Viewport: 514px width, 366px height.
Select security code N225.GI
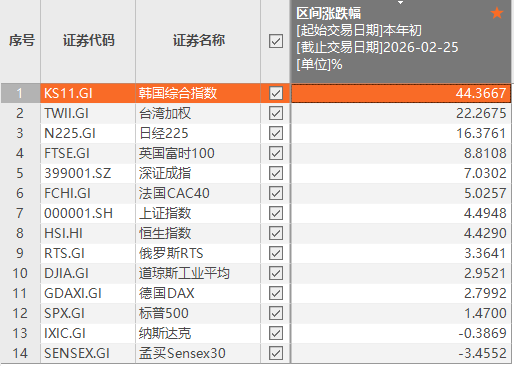(x=70, y=133)
